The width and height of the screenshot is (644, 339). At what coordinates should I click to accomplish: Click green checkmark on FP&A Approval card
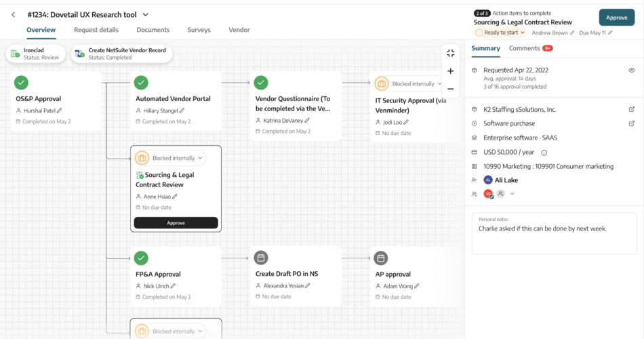pyautogui.click(x=141, y=258)
